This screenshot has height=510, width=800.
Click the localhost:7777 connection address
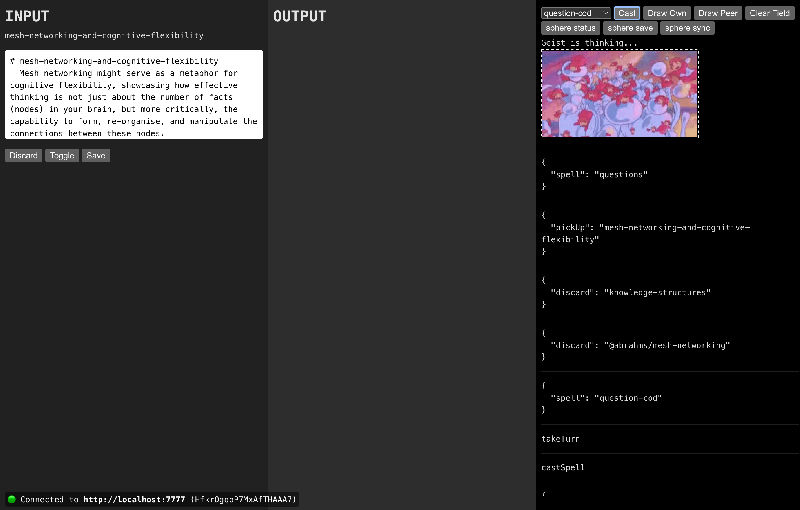[x=134, y=499]
